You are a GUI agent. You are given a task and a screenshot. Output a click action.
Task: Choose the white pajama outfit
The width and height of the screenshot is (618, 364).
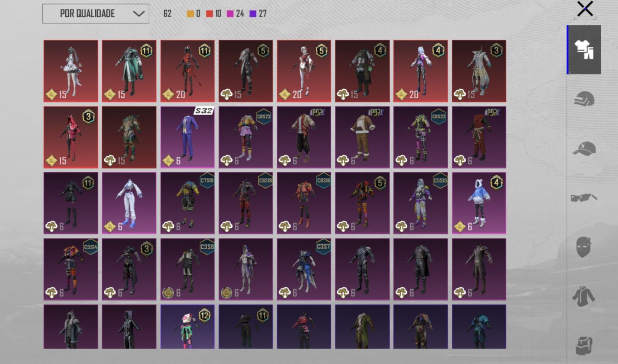click(129, 203)
